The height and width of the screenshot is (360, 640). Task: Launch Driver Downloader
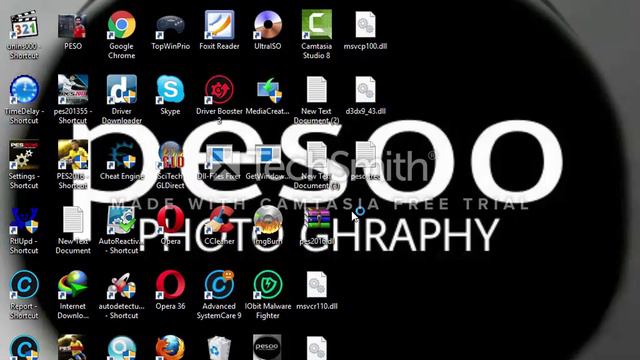[x=122, y=90]
